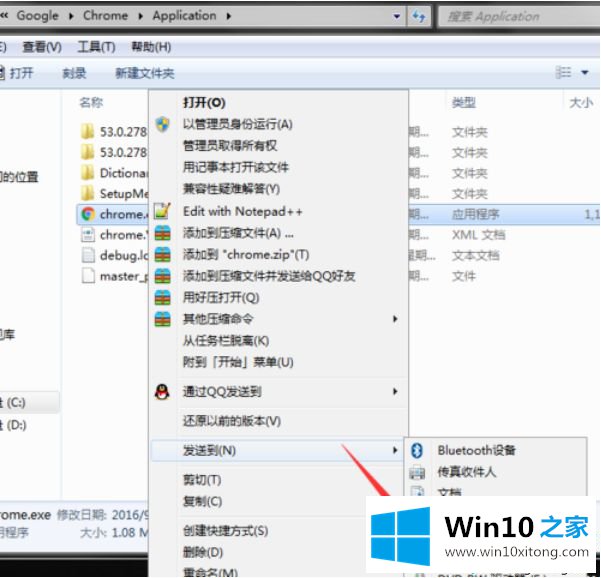Open the address bar history dropdown
This screenshot has height=578, width=601.
(x=397, y=16)
